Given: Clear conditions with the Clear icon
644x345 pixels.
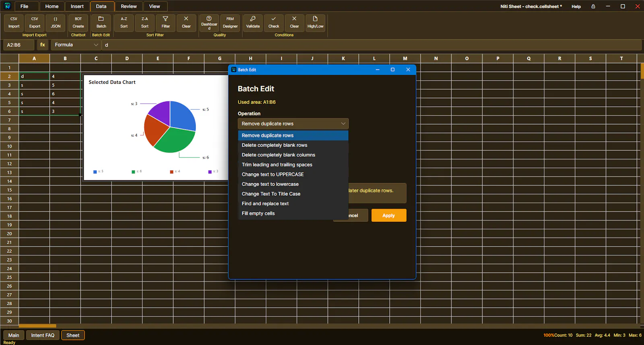Looking at the screenshot, I should pyautogui.click(x=295, y=23).
